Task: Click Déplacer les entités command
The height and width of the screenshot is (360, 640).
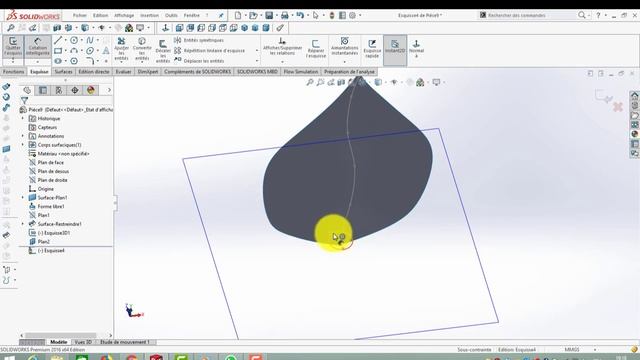Action: tap(199, 61)
